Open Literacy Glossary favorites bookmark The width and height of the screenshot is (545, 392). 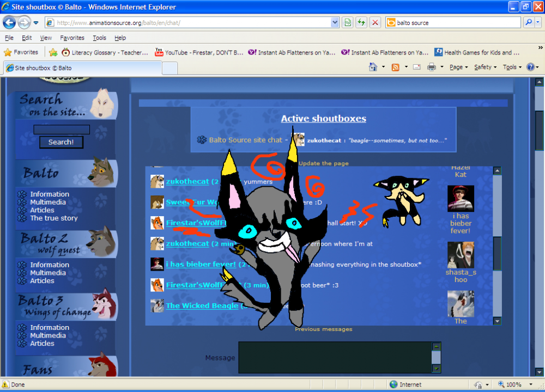click(x=105, y=52)
